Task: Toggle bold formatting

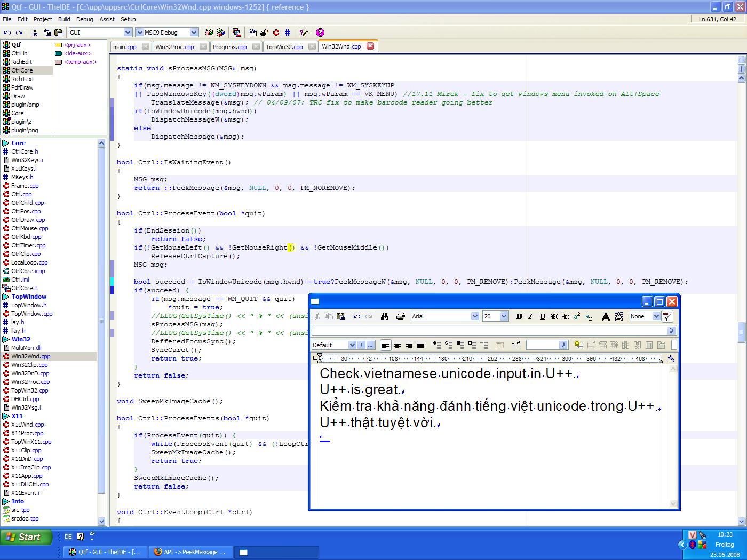Action: [519, 316]
